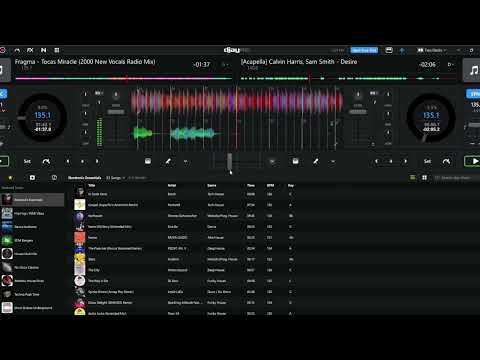This screenshot has width=480, height=360.
Task: Click the left deck channel volume fader
Action: click(x=116, y=112)
